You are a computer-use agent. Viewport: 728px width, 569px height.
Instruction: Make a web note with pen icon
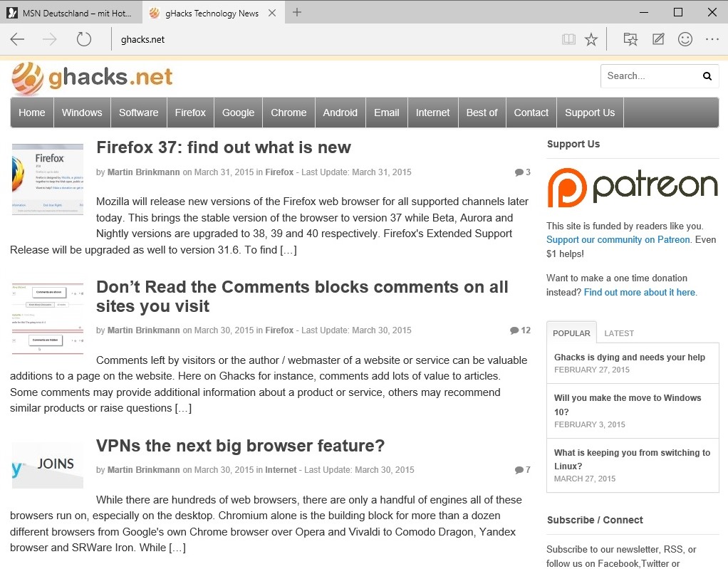(x=658, y=39)
